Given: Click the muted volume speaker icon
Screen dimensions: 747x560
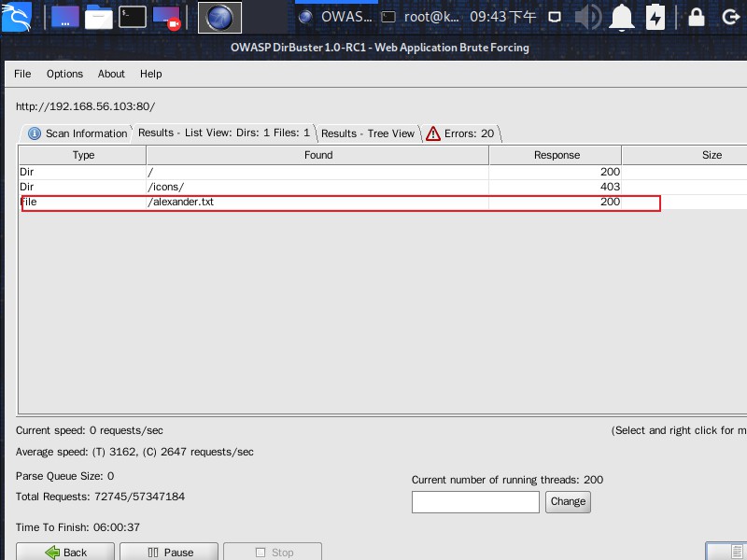Looking at the screenshot, I should pos(589,17).
